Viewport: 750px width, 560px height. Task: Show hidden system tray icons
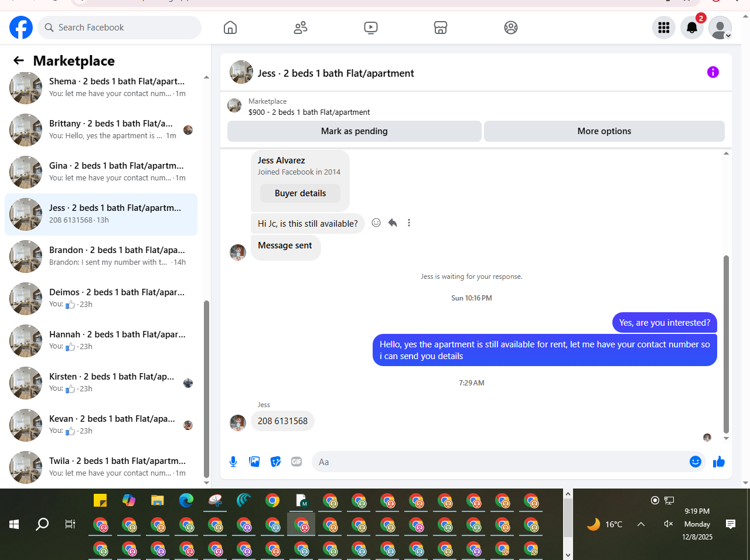(641, 524)
